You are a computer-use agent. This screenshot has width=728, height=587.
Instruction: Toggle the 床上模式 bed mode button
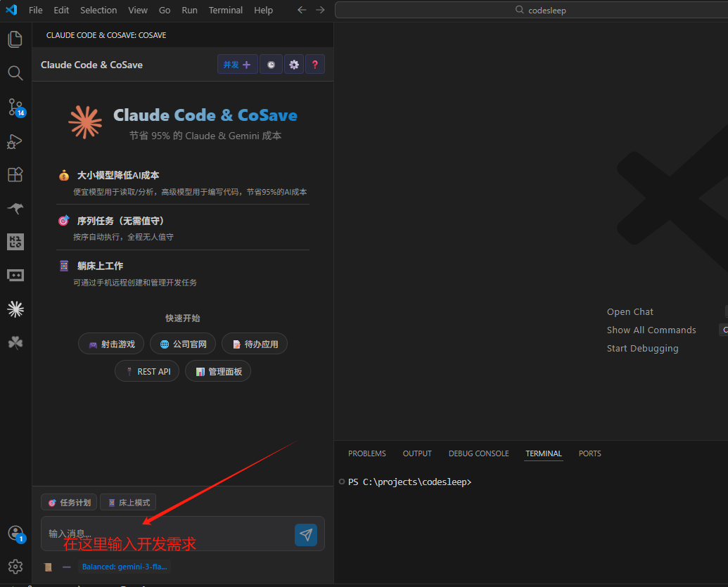[x=128, y=503]
